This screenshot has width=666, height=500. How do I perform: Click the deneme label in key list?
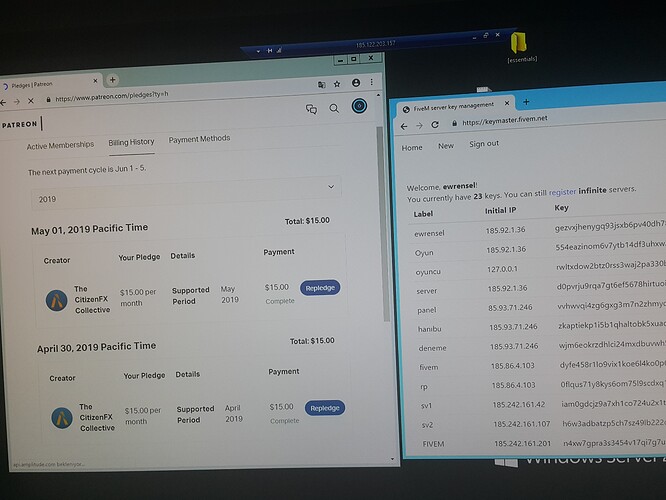[x=432, y=348]
